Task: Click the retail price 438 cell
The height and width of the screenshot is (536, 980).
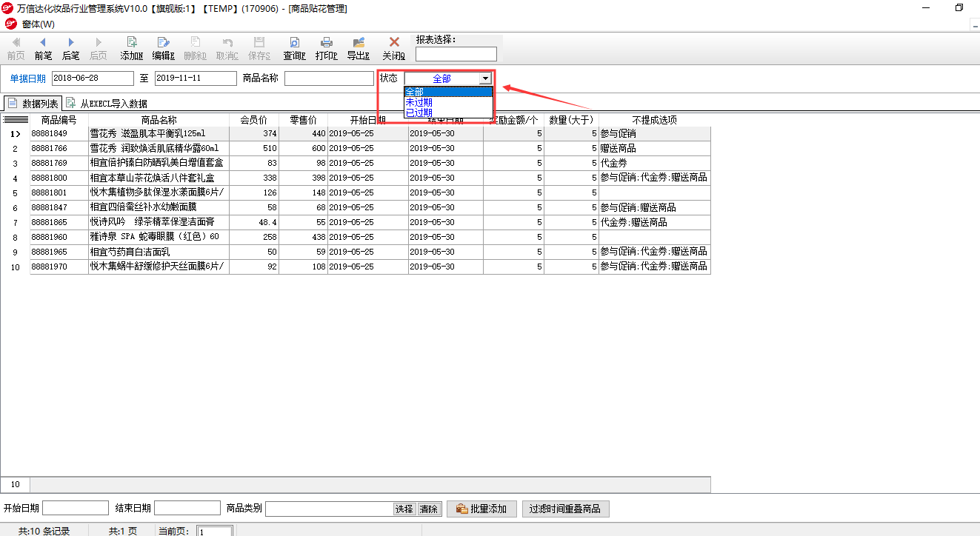Action: pyautogui.click(x=303, y=238)
